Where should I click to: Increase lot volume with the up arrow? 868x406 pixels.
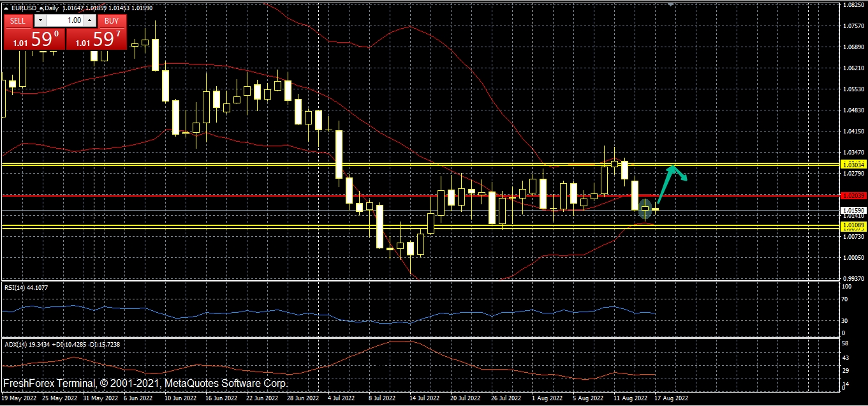tap(90, 20)
